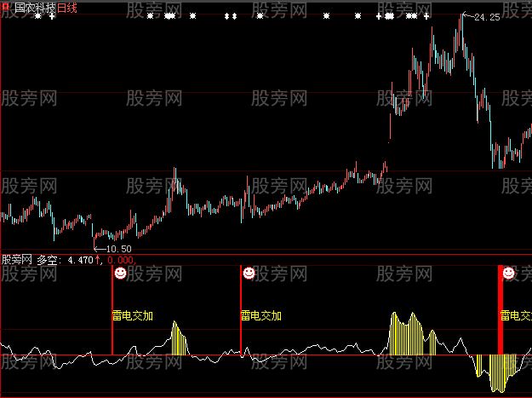Click the 24.25 high price label
Viewport: 532px width, 398px height.
point(487,17)
